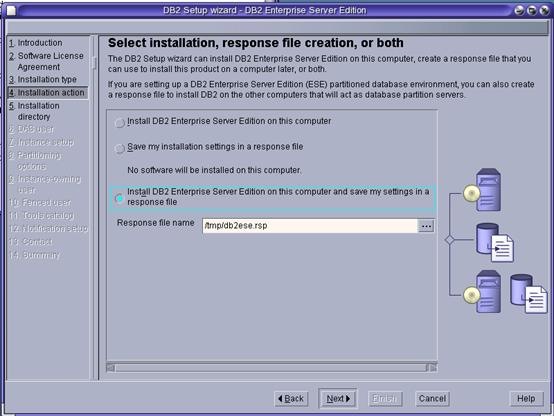This screenshot has height=416, width=554.
Task: Select Save my installation settings in a response file
Action: click(120, 148)
